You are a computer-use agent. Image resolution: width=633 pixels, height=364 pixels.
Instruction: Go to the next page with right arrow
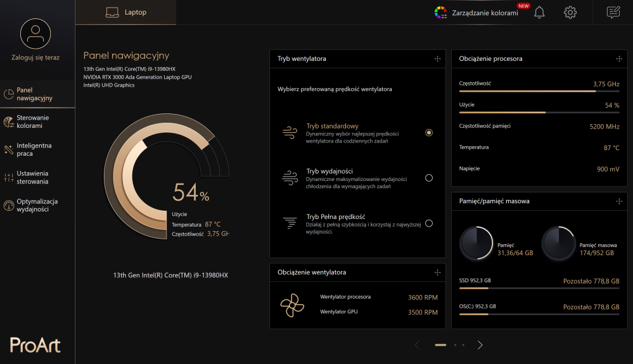tap(480, 345)
